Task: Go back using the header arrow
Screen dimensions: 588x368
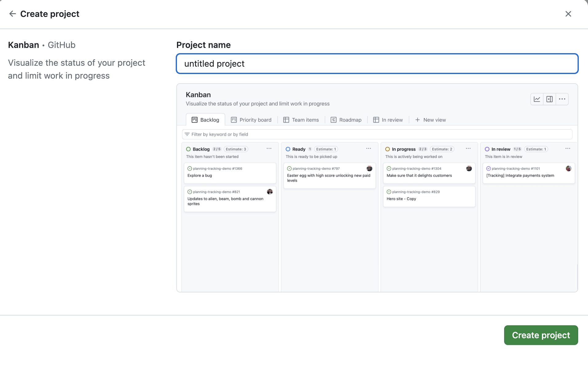Action: 12,14
